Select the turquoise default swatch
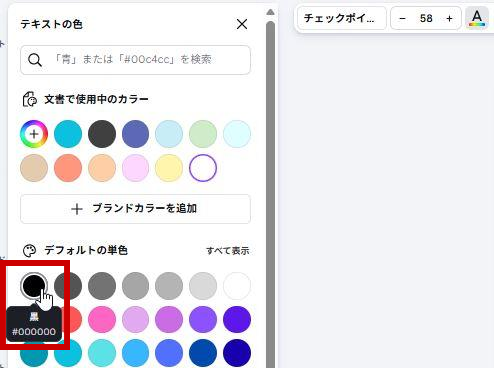 pos(102,353)
